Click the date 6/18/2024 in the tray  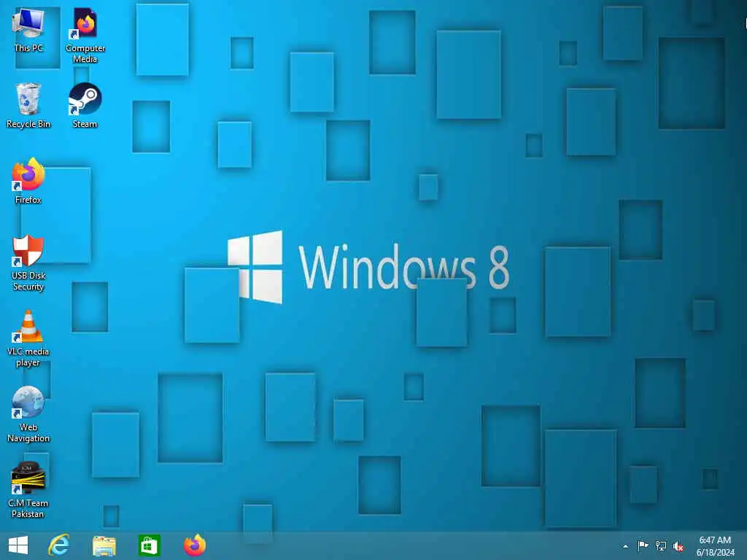pos(715,553)
